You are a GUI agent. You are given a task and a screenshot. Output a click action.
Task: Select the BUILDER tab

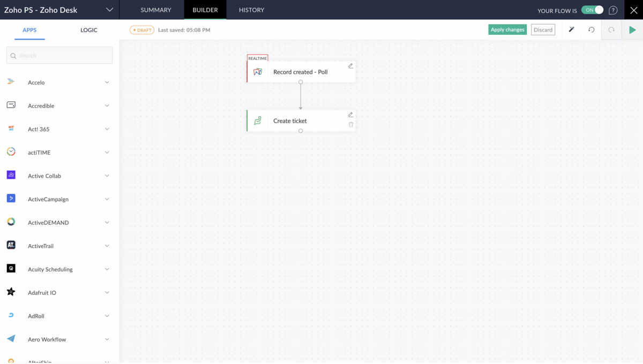pyautogui.click(x=205, y=10)
